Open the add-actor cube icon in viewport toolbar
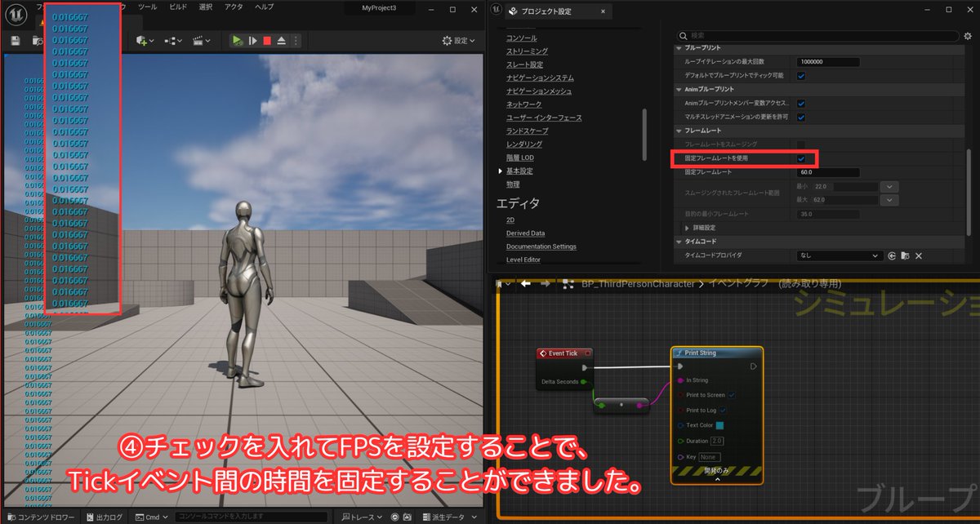The width and height of the screenshot is (980, 524). point(140,40)
